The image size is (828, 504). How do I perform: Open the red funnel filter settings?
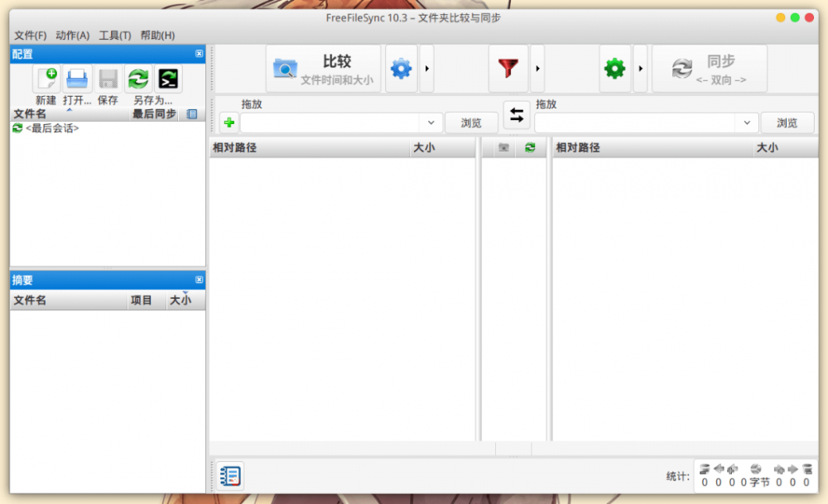tap(508, 69)
